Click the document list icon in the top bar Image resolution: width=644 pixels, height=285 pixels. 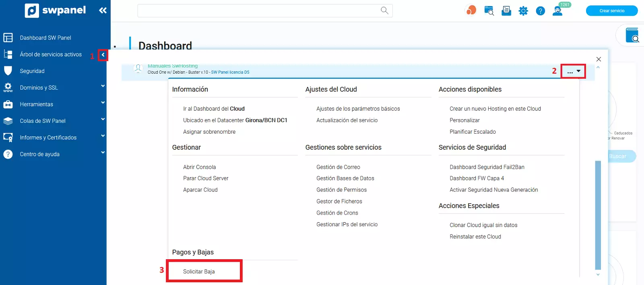point(506,11)
